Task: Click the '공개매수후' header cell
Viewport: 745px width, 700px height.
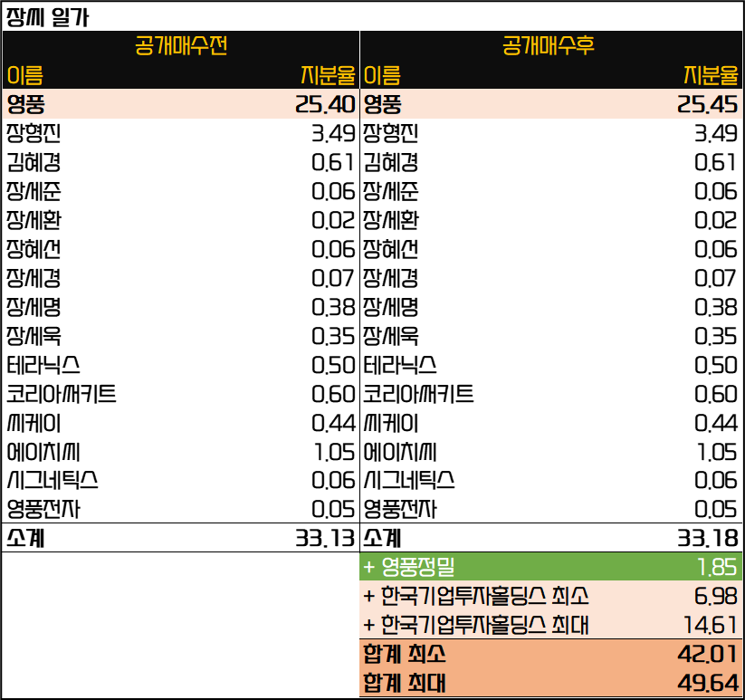Action: pos(549,45)
